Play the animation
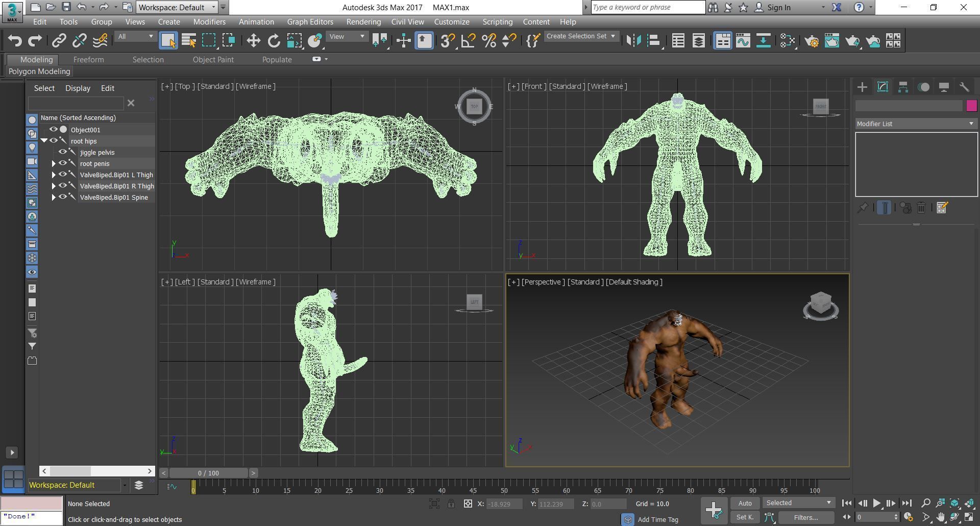 pyautogui.click(x=876, y=503)
